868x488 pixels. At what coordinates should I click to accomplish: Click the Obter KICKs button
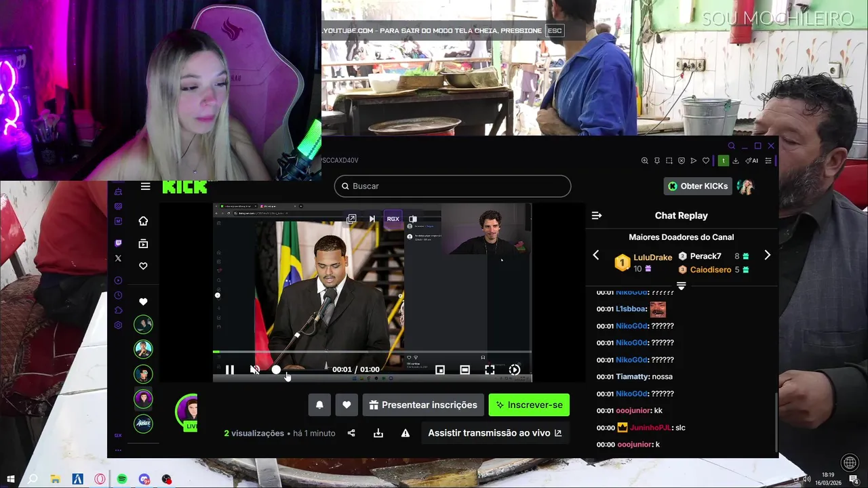[x=698, y=186]
